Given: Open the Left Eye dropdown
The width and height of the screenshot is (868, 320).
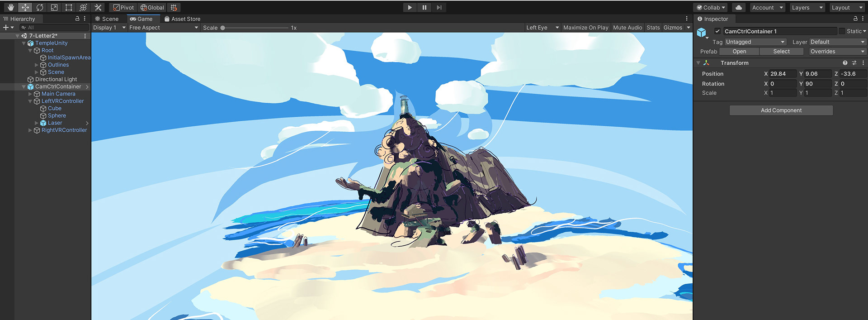Looking at the screenshot, I should point(542,28).
